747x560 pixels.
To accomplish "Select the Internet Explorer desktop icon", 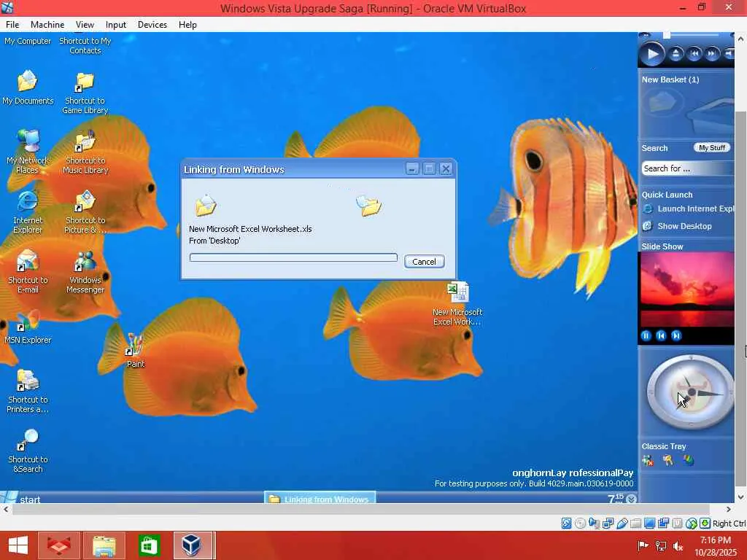I will tap(28, 211).
